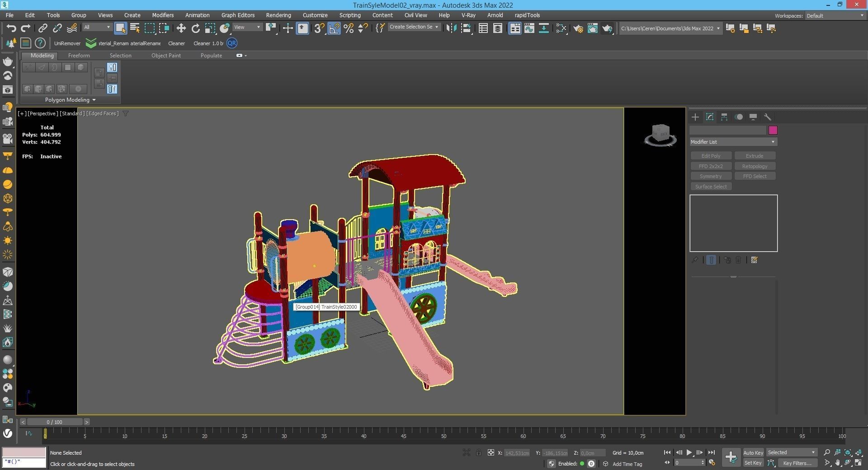Toggle the Enabled state indicator
This screenshot has height=470, width=868.
582,464
